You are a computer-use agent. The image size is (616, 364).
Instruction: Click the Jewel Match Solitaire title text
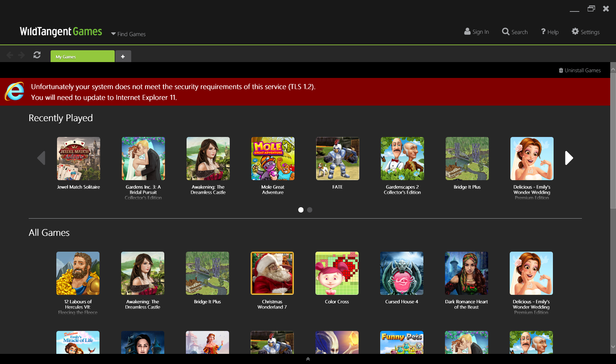79,187
